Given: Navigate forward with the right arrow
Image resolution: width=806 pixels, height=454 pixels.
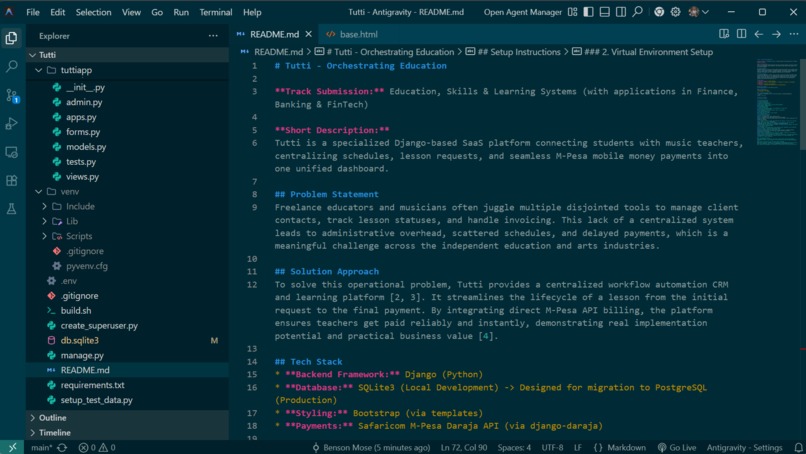Looking at the screenshot, I should [x=776, y=34].
